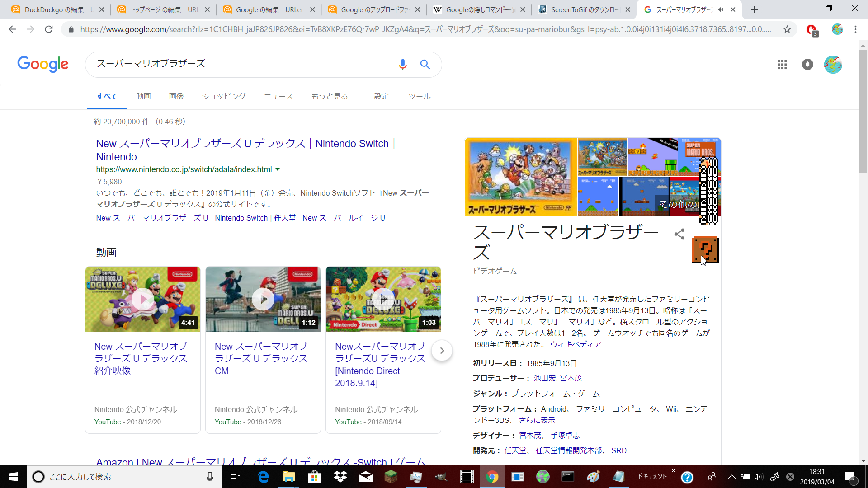Focus the Google search query field
868x488 pixels.
[244, 64]
